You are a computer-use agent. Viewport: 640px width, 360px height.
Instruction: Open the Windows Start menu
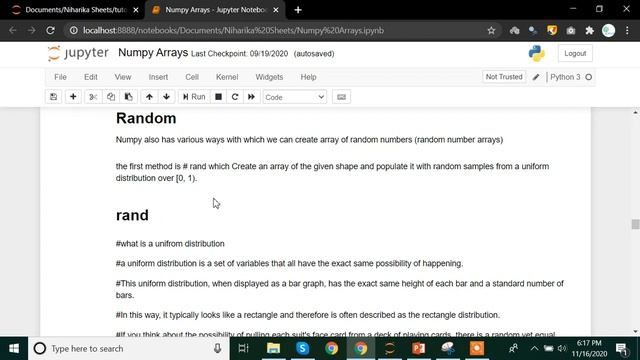tap(14, 349)
